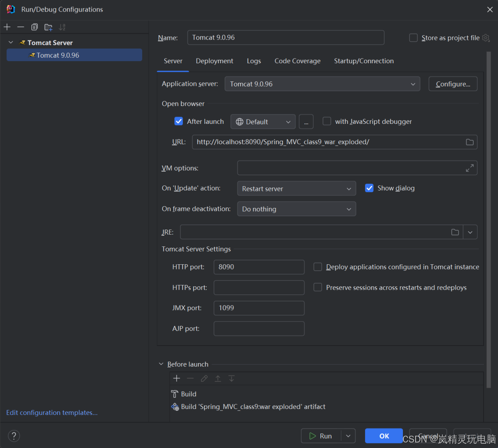Uncheck Show dialog checkbox
Screen dimensions: 498x448
click(369, 188)
